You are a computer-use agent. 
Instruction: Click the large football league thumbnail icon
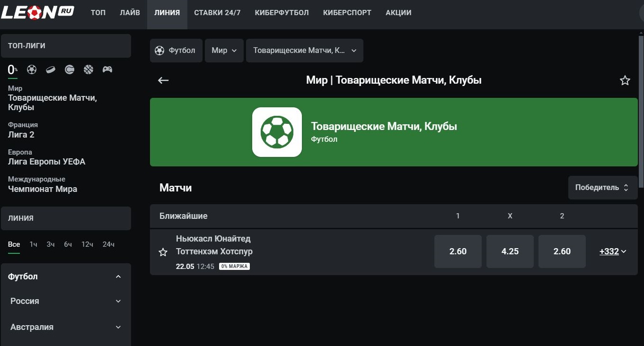pos(277,132)
